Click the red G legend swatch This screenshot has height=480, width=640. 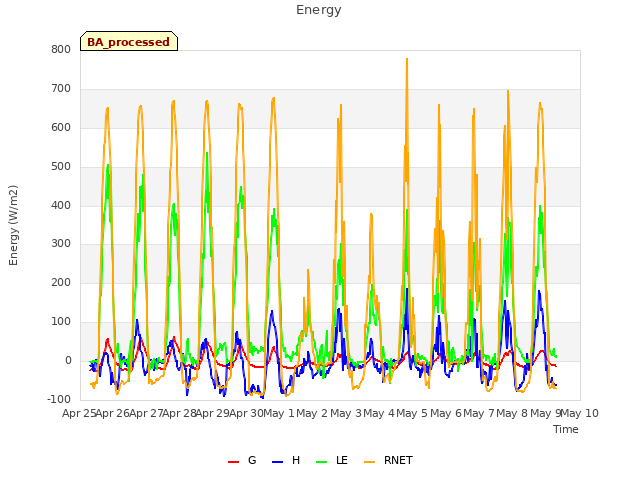(233, 462)
